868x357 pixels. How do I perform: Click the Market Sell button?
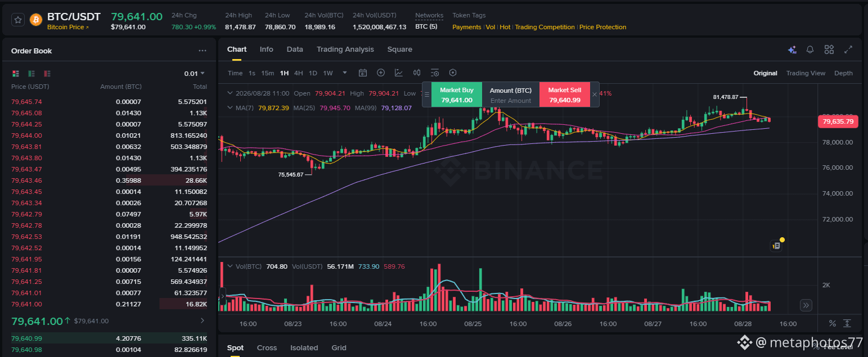pos(565,94)
